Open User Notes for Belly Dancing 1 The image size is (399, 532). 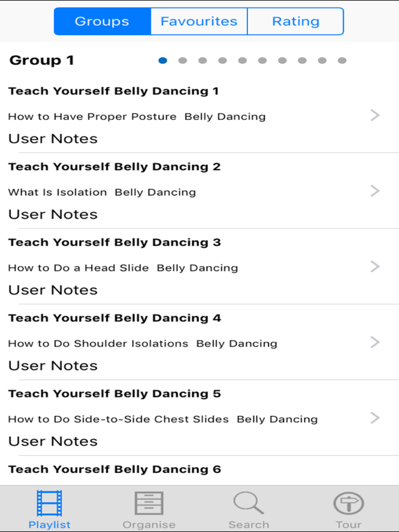tap(52, 139)
